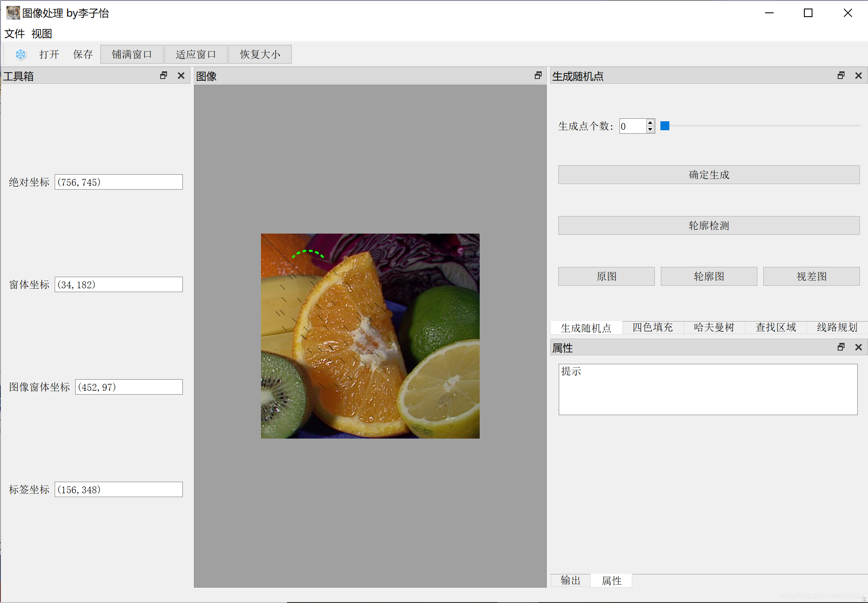The height and width of the screenshot is (603, 868).
Task: Decrease 生成点个数 with down arrow
Action: coord(650,129)
